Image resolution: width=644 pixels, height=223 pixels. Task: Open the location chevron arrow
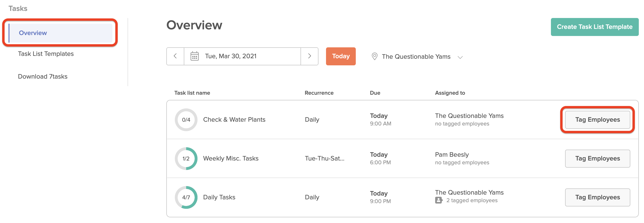[x=460, y=57]
